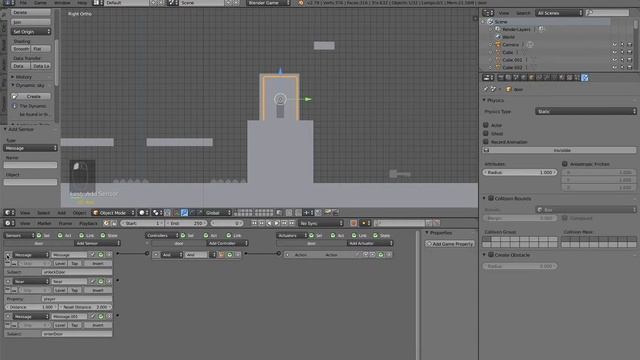This screenshot has height=360, width=640.
Task: Set the timeline Start frame field
Action: point(142,223)
